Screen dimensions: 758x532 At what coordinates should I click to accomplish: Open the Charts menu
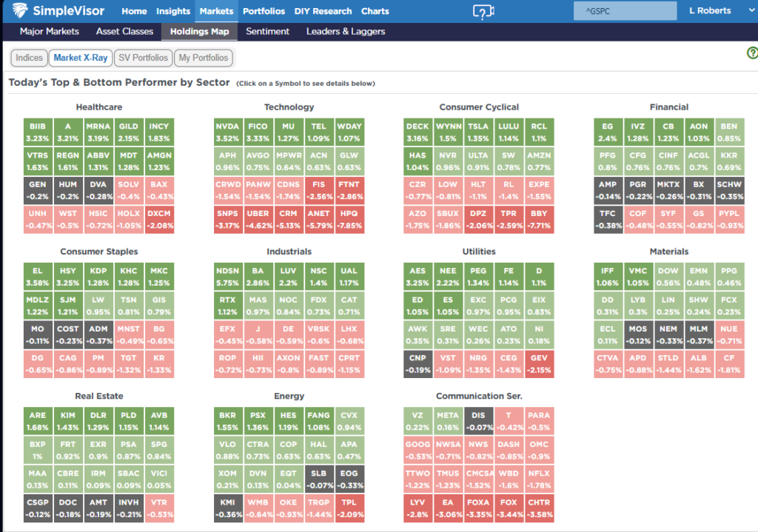point(375,11)
